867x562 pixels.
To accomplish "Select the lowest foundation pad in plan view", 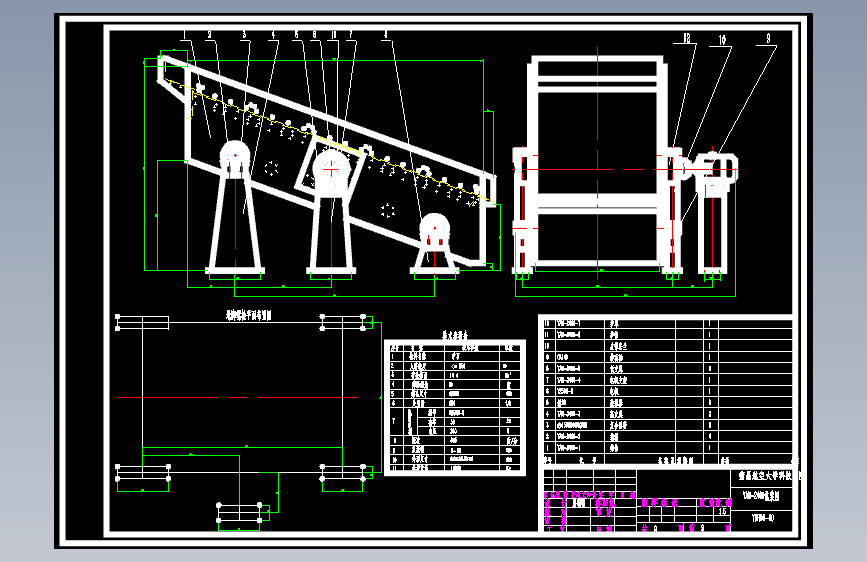I will [239, 513].
